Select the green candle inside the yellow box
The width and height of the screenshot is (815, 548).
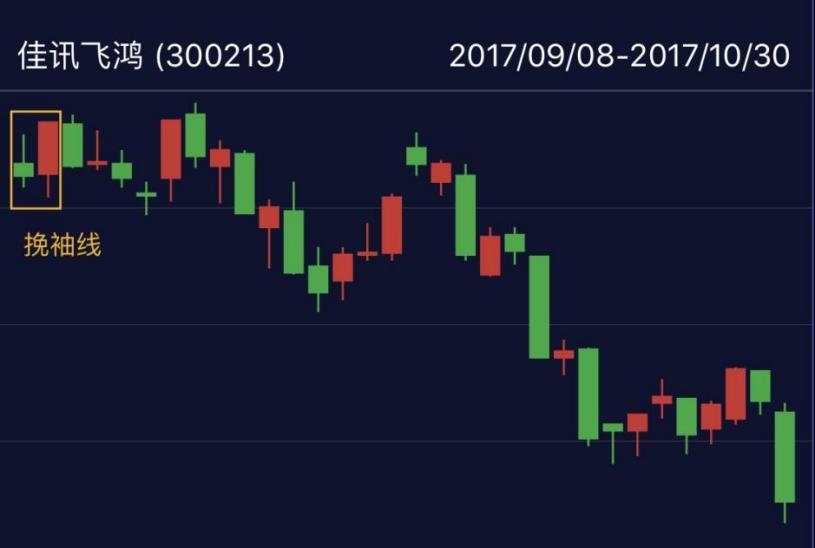(x=23, y=169)
